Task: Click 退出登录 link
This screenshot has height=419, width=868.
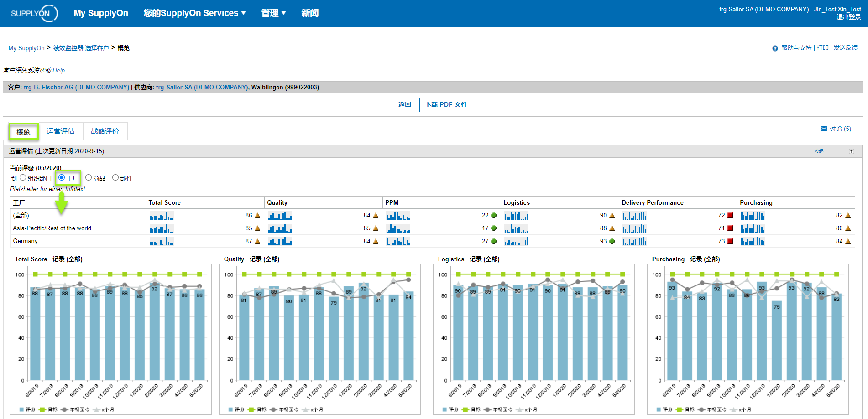Action: coord(849,17)
